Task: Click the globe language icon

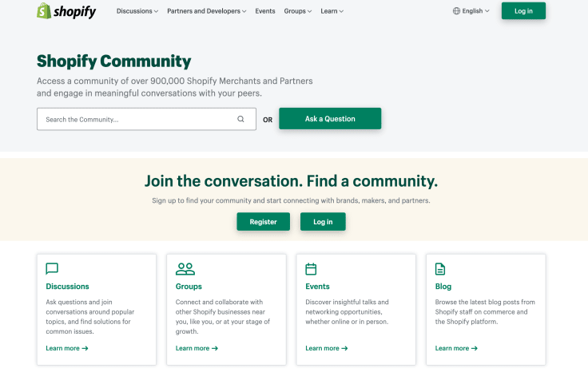Action: tap(456, 11)
